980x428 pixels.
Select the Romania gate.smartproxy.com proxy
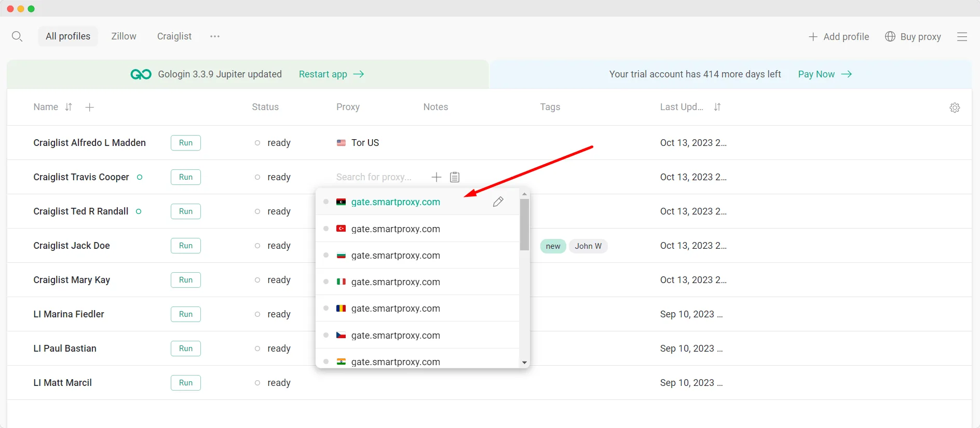[417, 308]
